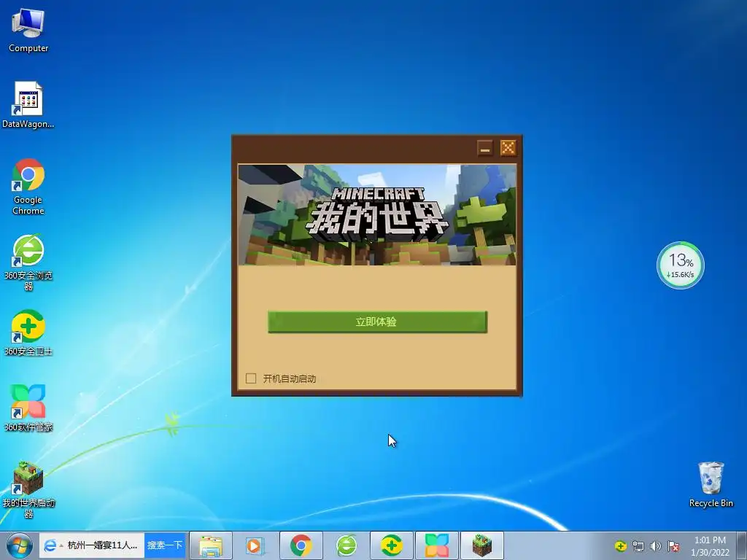The width and height of the screenshot is (747, 560).
Task: Open the Computer desktop icon
Action: tap(28, 31)
